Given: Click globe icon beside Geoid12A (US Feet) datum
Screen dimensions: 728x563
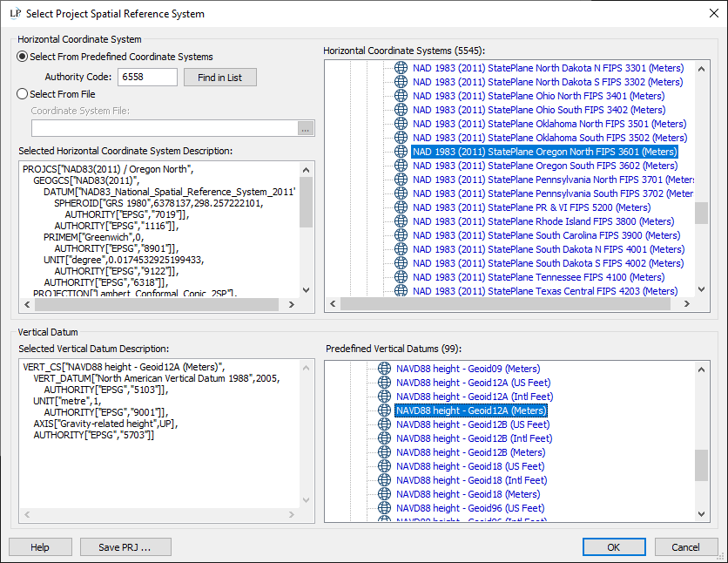Looking at the screenshot, I should [384, 383].
